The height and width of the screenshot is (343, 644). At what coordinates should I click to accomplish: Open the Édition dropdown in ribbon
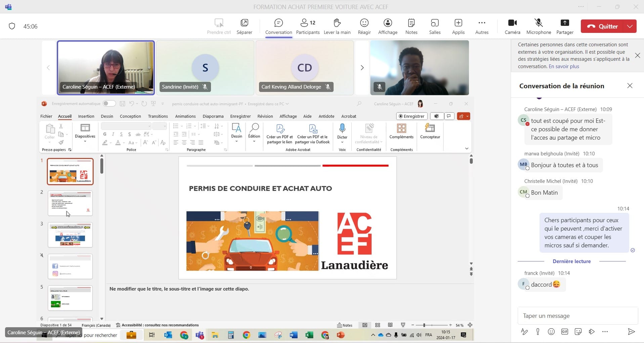(x=254, y=133)
